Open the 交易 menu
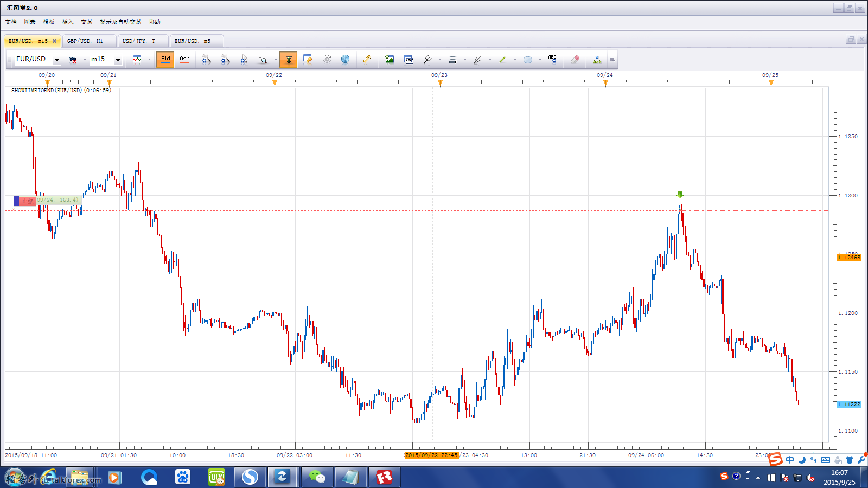Viewport: 868px width, 488px height. [87, 22]
